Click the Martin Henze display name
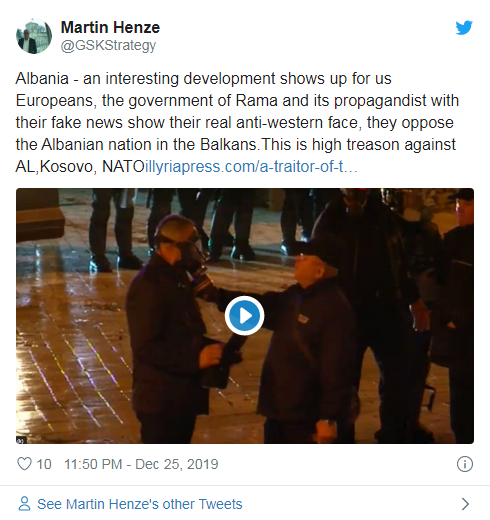490x520 pixels. point(110,27)
